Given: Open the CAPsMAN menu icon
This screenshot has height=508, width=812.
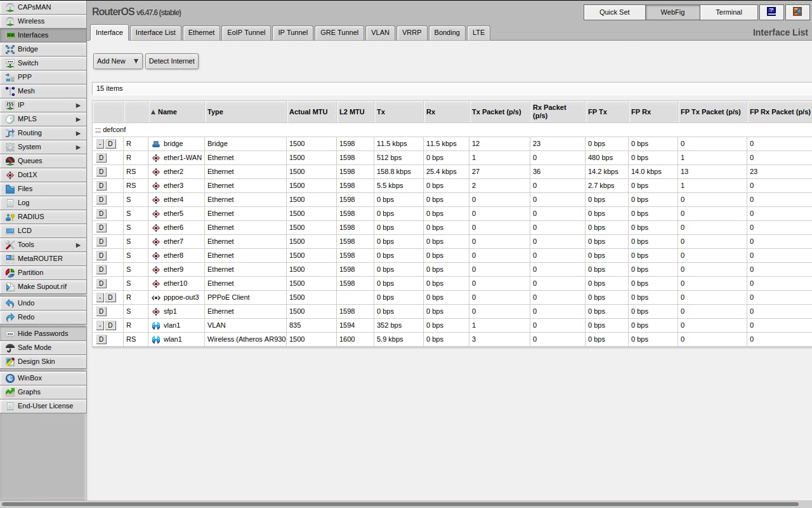Looking at the screenshot, I should [10, 7].
